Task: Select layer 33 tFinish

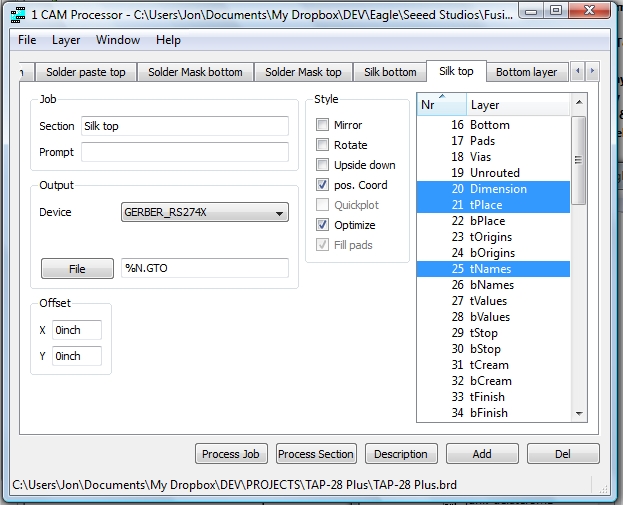Action: point(493,397)
